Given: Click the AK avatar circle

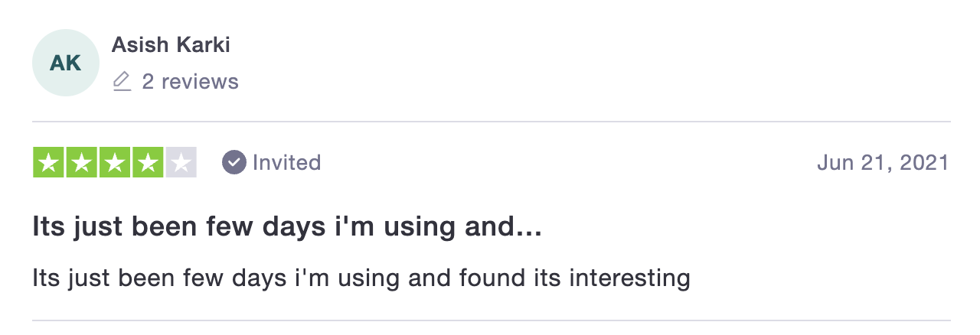Looking at the screenshot, I should (x=66, y=63).
